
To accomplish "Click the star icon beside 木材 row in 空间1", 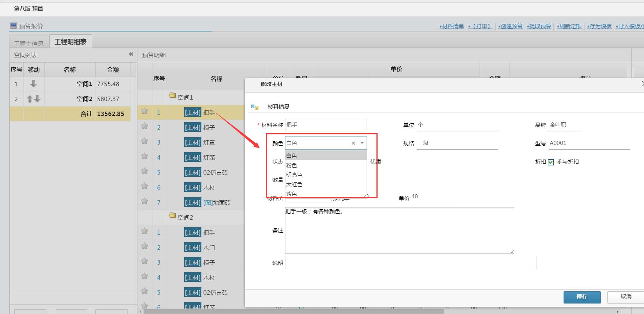I will coord(144,186).
